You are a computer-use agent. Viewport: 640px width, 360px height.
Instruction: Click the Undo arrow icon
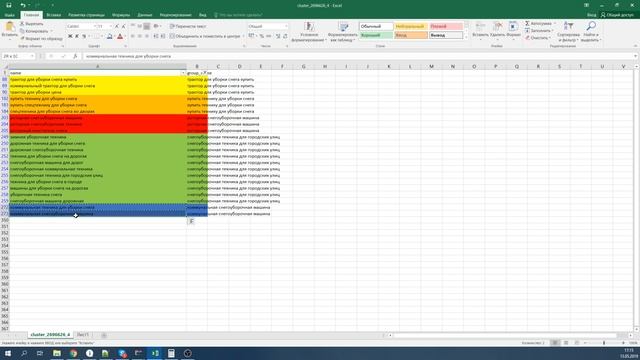pos(23,5)
